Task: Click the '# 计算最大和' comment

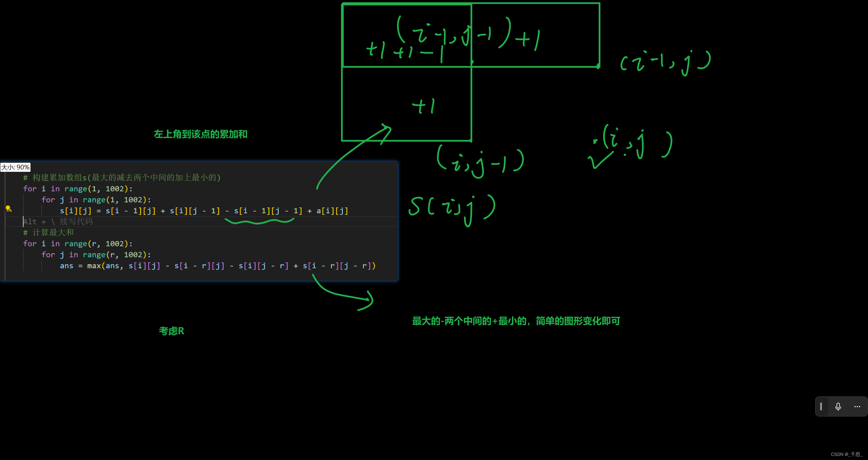Action: pos(48,233)
